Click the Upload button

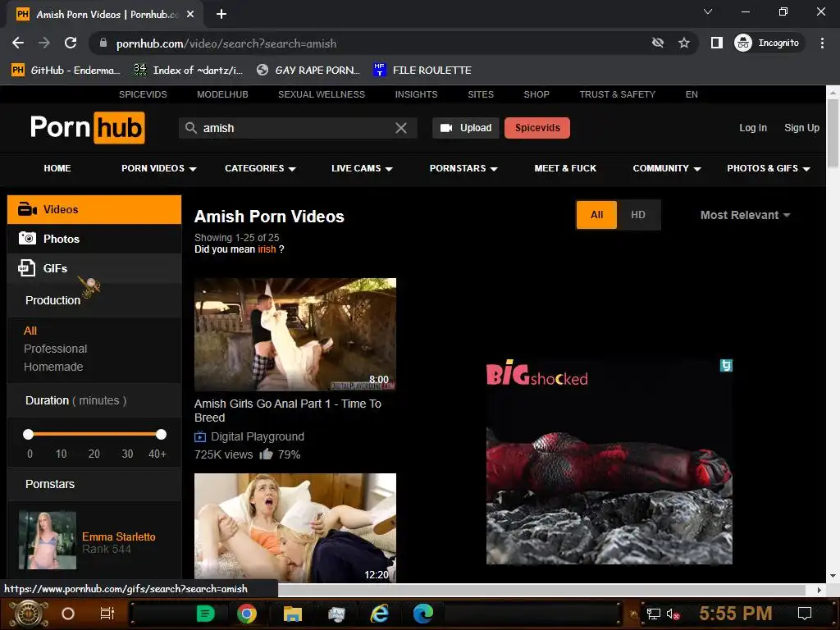(x=466, y=128)
